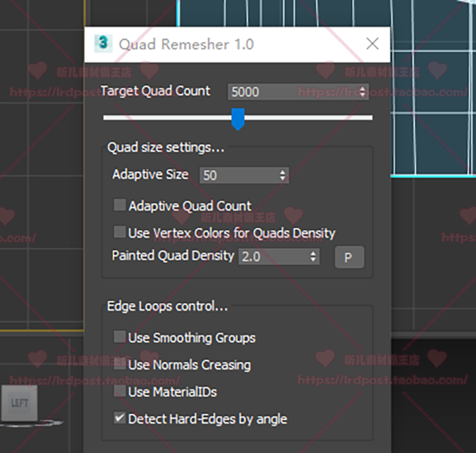Click the Quad Remesher 1.0 title text

[x=187, y=44]
